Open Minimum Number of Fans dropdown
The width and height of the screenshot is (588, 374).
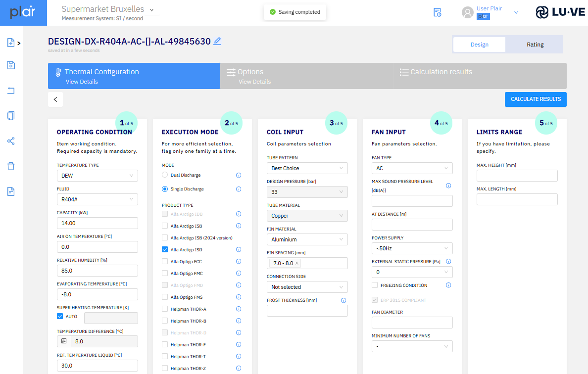click(412, 346)
